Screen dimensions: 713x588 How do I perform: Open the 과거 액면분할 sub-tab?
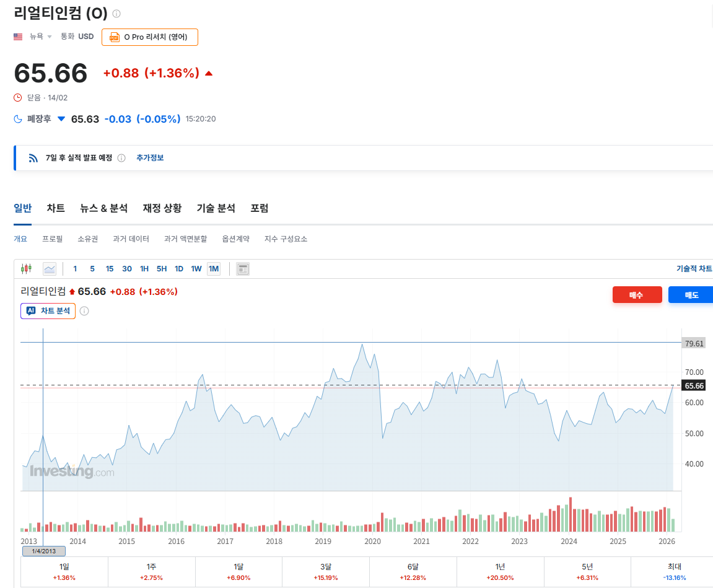(185, 239)
